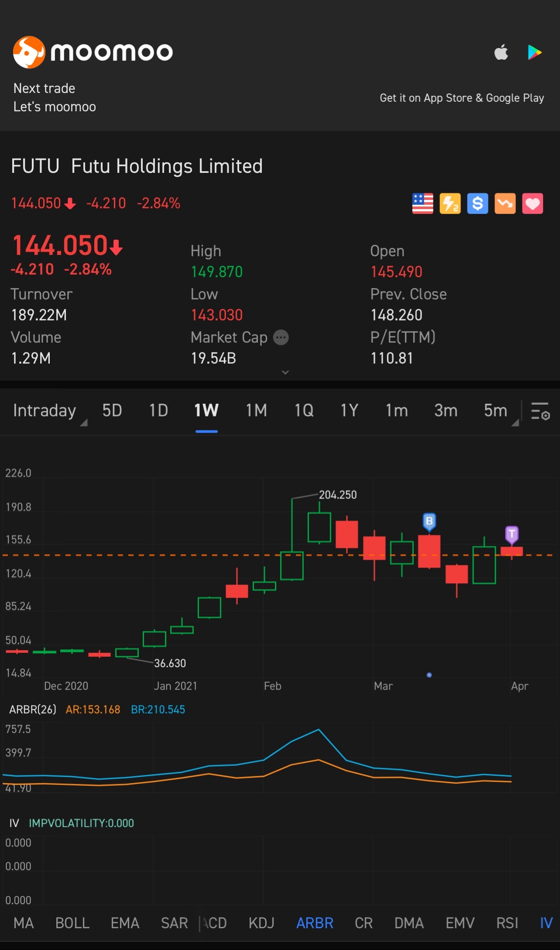Tap Get it on App Store & Google Play
Image resolution: width=560 pixels, height=950 pixels.
[462, 98]
